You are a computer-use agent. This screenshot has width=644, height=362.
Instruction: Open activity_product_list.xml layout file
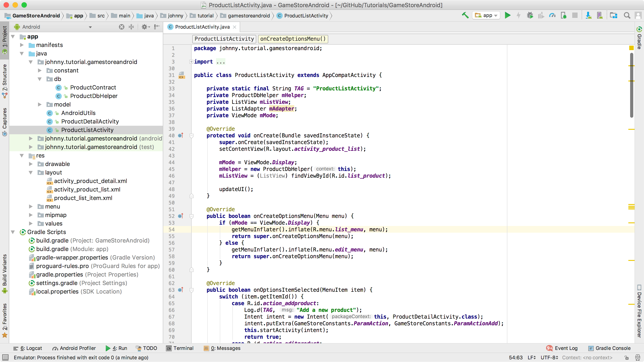pos(87,190)
